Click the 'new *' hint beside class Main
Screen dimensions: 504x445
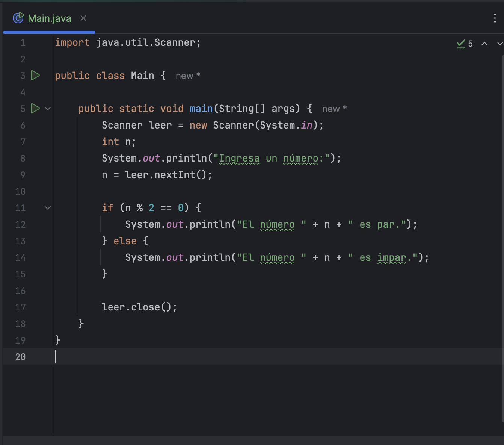(x=188, y=76)
